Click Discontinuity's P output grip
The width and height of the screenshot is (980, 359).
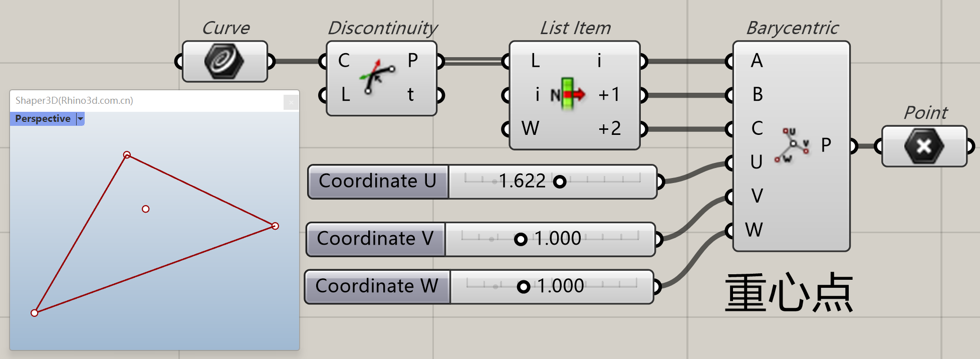440,62
